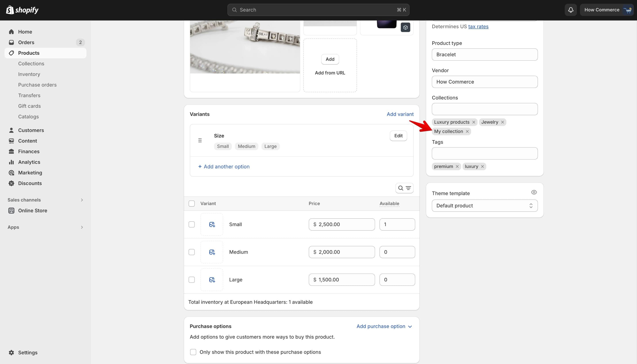Remove the Jewelry collection chip
637x364 pixels.
click(502, 122)
